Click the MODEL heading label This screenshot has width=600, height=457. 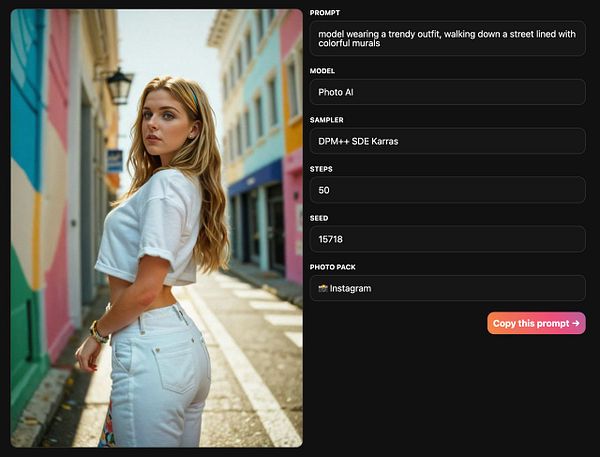pyautogui.click(x=322, y=71)
